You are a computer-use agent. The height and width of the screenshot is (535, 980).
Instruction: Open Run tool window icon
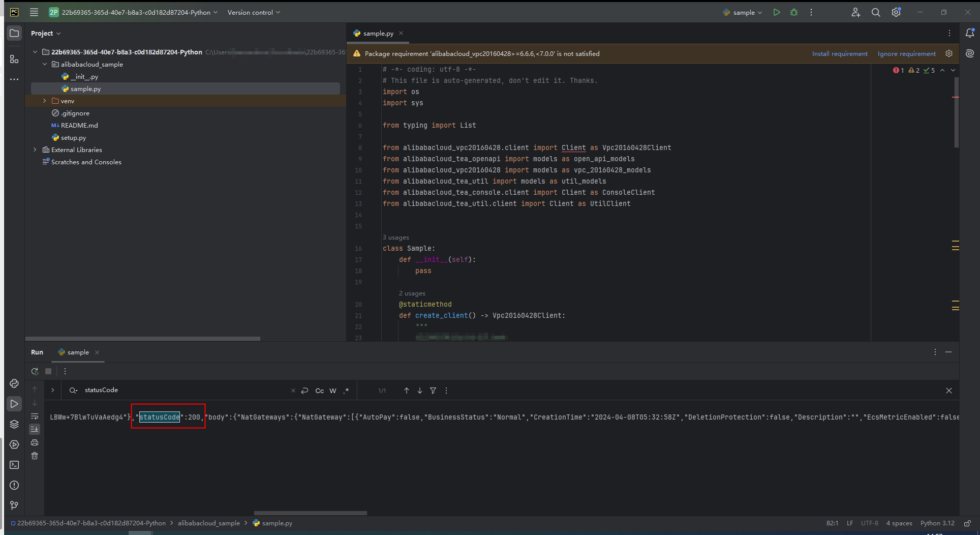pos(14,404)
